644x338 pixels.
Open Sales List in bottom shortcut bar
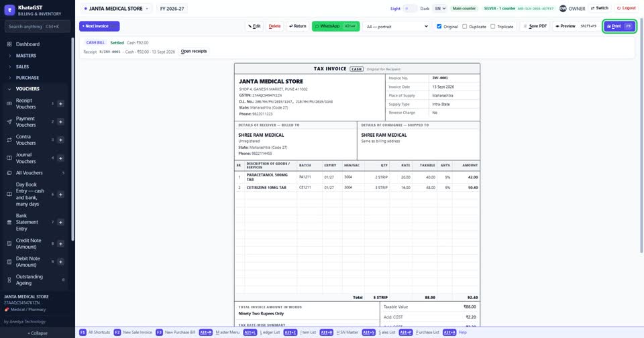(x=378, y=332)
